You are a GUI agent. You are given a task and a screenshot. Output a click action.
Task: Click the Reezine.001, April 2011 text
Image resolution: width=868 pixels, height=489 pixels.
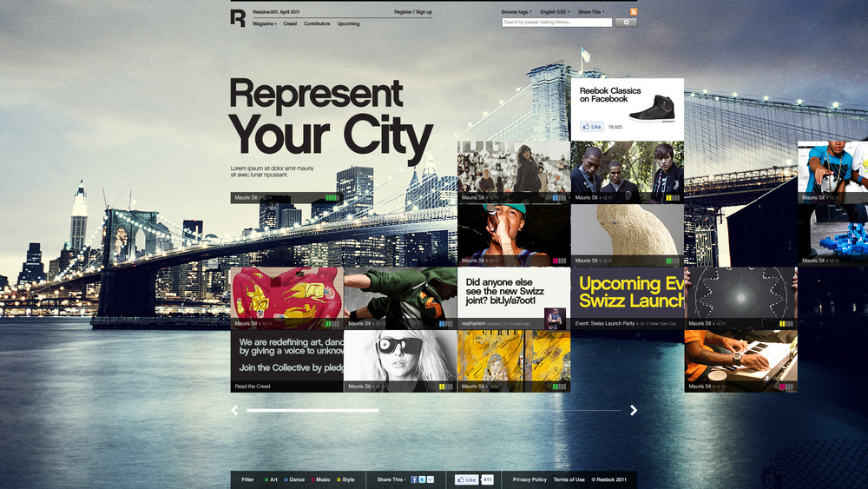coord(276,11)
